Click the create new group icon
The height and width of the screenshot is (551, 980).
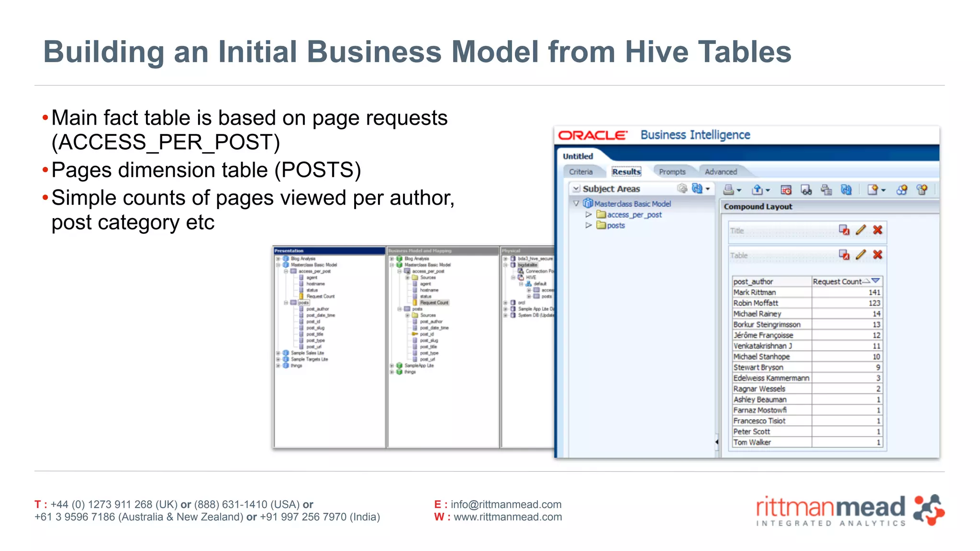click(902, 190)
